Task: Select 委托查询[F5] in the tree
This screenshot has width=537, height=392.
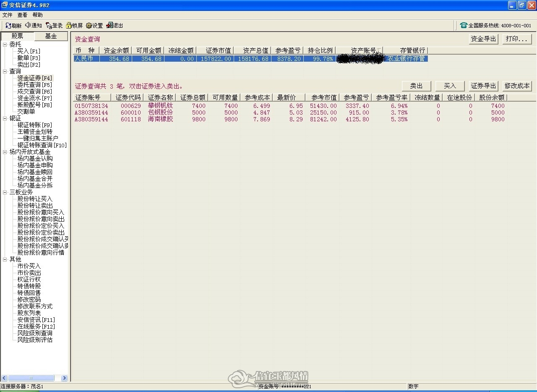Action: click(x=35, y=85)
